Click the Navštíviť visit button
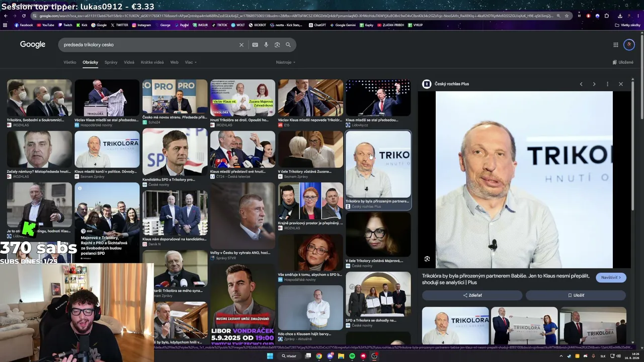 pos(611,278)
